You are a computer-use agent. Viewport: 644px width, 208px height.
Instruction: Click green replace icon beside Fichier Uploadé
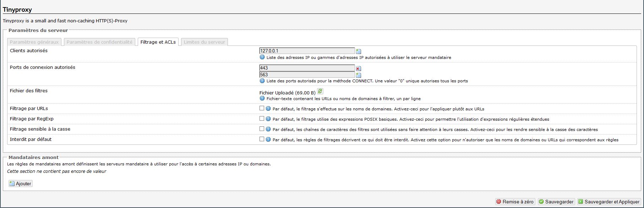[x=320, y=91]
